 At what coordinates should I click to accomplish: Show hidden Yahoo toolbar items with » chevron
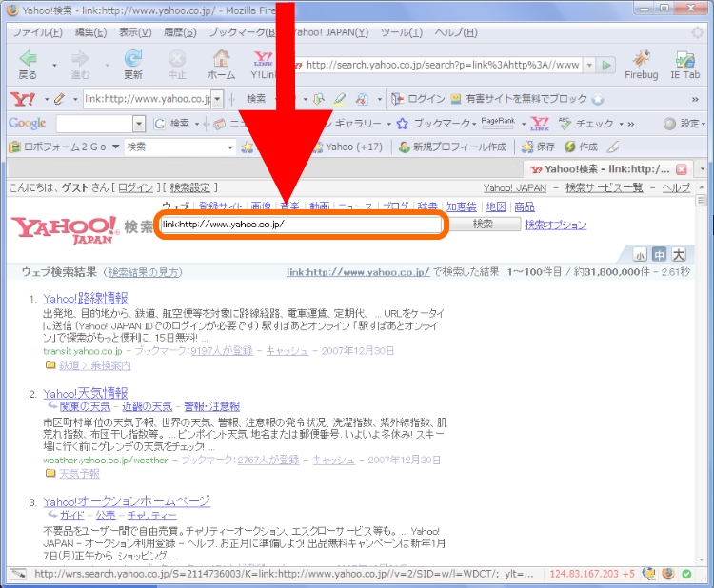pos(695,99)
